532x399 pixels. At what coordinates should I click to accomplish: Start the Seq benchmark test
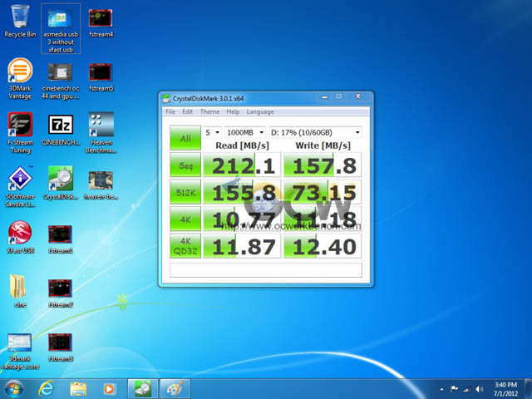[185, 165]
